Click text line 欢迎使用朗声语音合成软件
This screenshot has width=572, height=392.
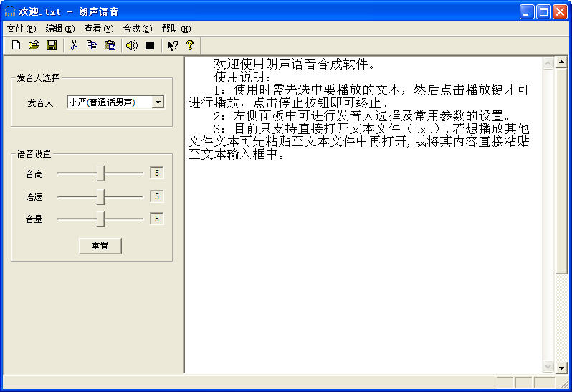[x=295, y=64]
